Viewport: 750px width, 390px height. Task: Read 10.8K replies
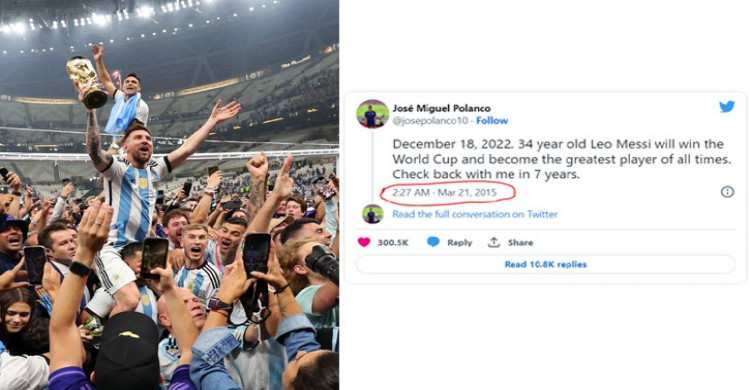pyautogui.click(x=545, y=264)
